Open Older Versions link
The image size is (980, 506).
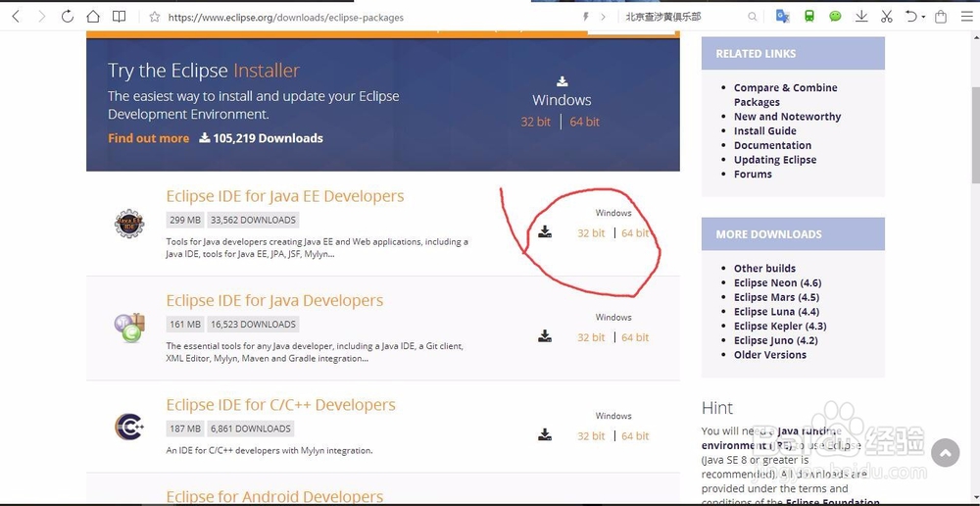pos(770,355)
